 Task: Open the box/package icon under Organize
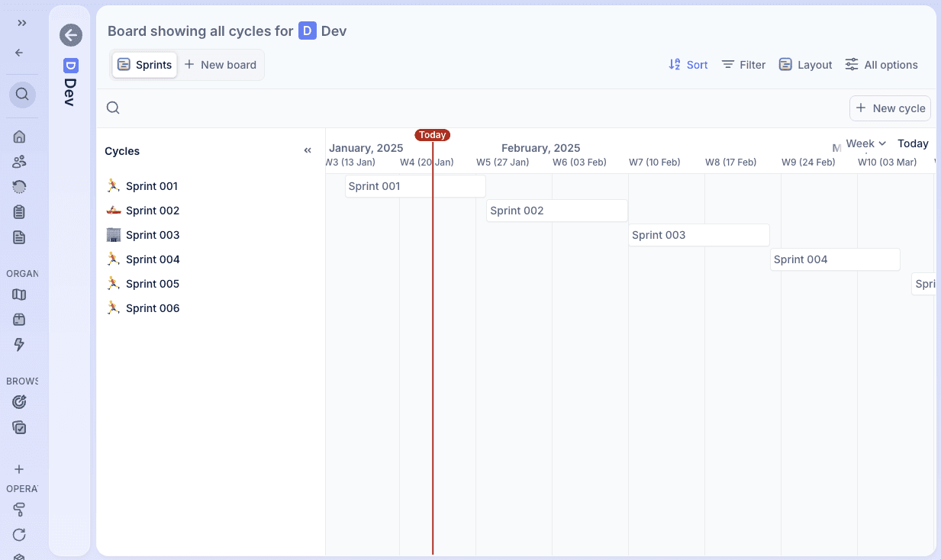click(20, 320)
